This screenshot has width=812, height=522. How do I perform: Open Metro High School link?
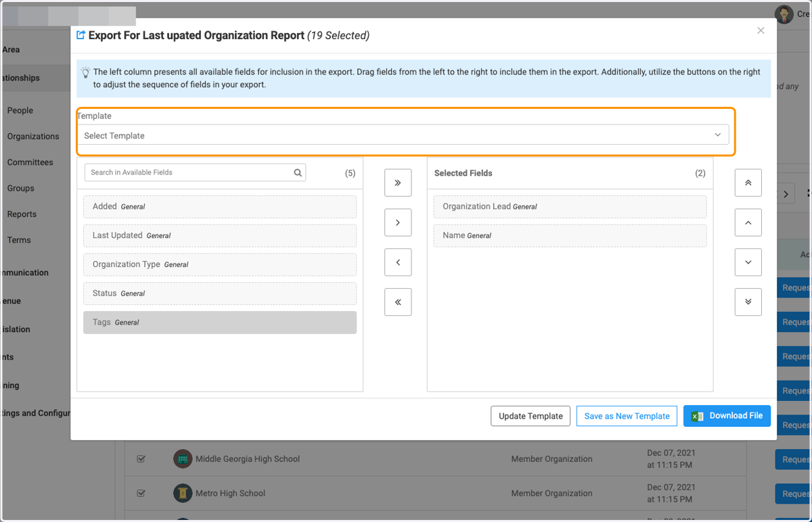pyautogui.click(x=230, y=493)
